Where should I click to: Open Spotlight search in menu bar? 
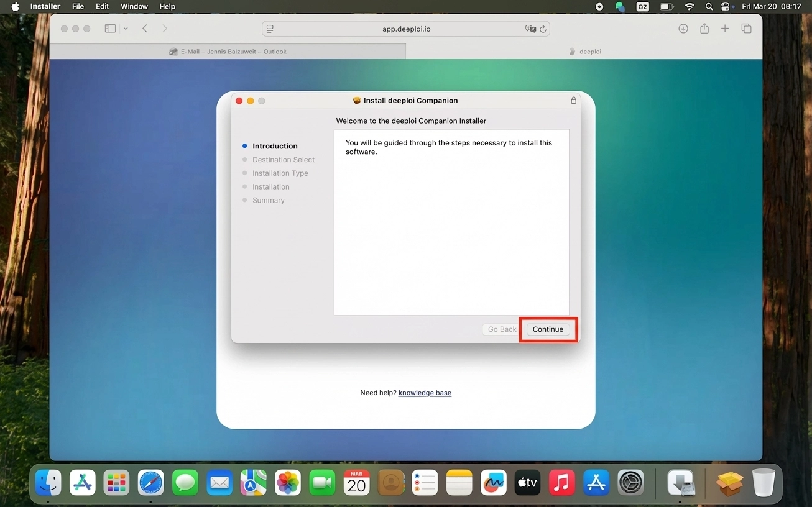[x=709, y=6]
